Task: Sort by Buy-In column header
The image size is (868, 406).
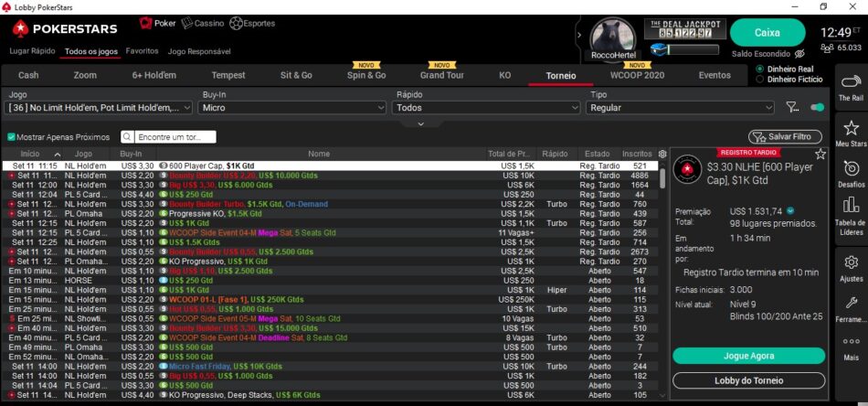Action: 131,154
